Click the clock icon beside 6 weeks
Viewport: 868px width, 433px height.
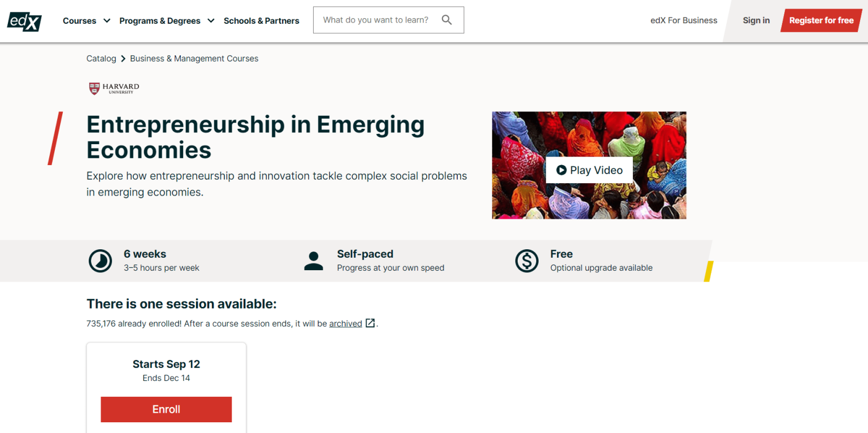click(100, 261)
